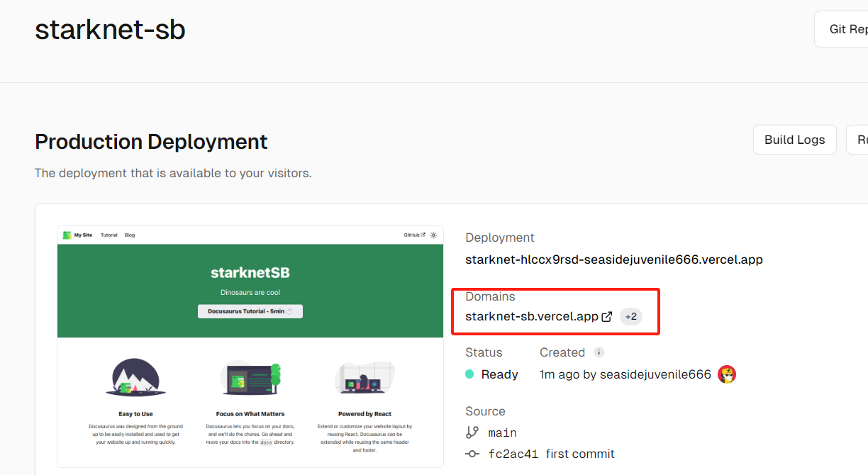The height and width of the screenshot is (475, 868).
Task: Click the Focus on What Matters illustration
Action: pos(250,377)
